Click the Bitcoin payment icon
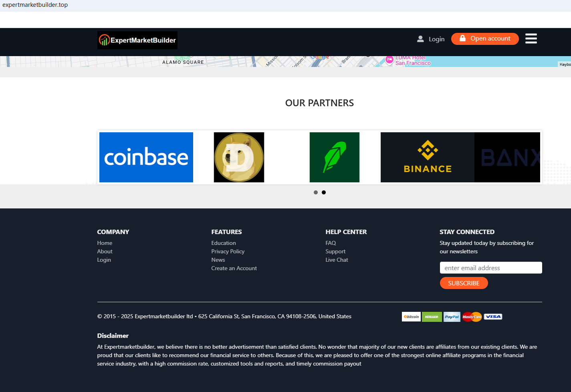This screenshot has height=392, width=571. (x=411, y=317)
